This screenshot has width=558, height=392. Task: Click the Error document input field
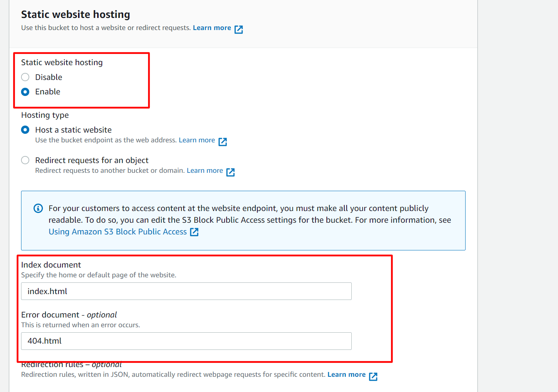(186, 341)
